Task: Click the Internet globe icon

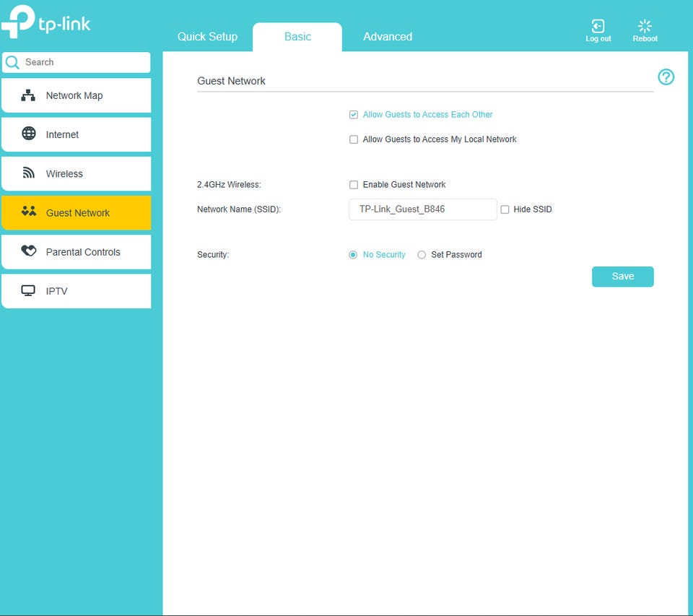Action: 29,133
